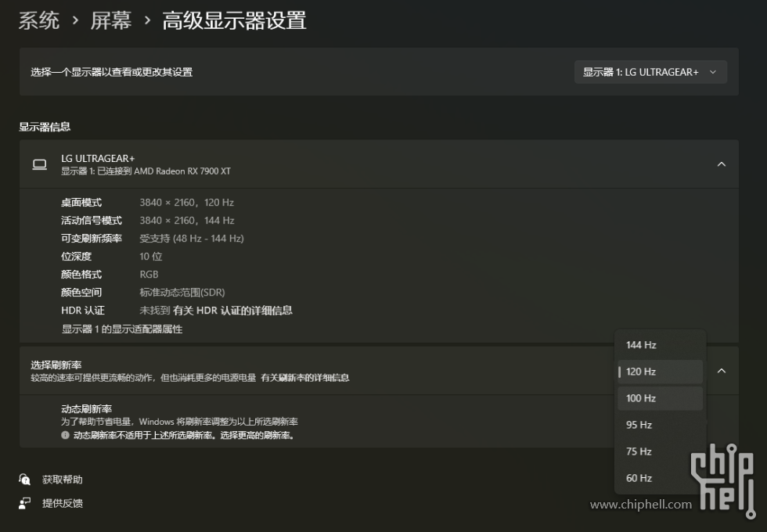Click the 受支持 (48 Hz - 144 Hz) value
Viewport: 767px width, 532px height.
point(191,239)
